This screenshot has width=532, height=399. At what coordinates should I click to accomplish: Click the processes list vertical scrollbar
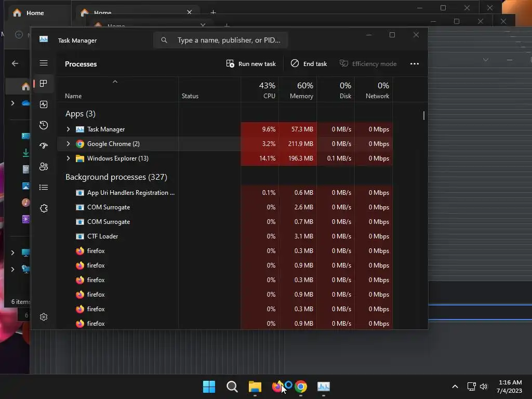tap(424, 115)
